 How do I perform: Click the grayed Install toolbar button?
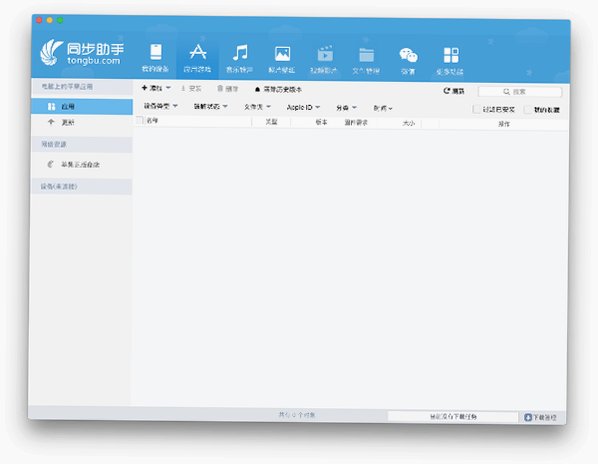[191, 88]
